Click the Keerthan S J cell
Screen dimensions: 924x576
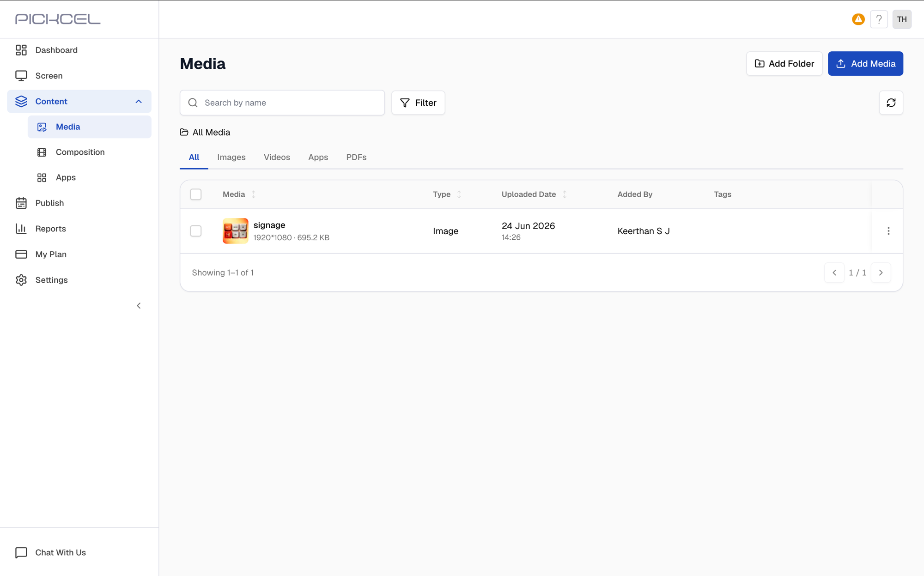pos(643,231)
